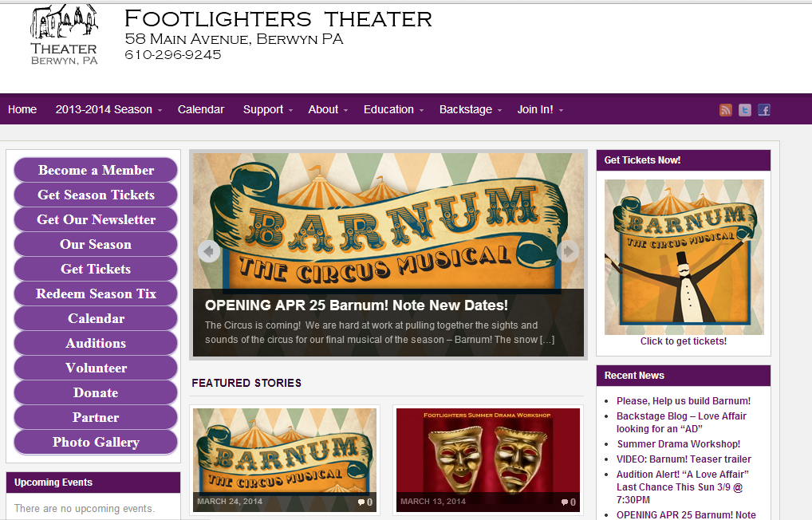Open the Summer Drama Workshop! news link
The image size is (812, 520).
[678, 444]
